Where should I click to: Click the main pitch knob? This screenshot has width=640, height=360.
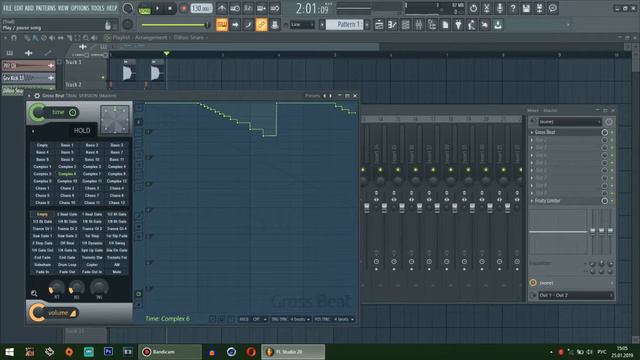point(128,24)
